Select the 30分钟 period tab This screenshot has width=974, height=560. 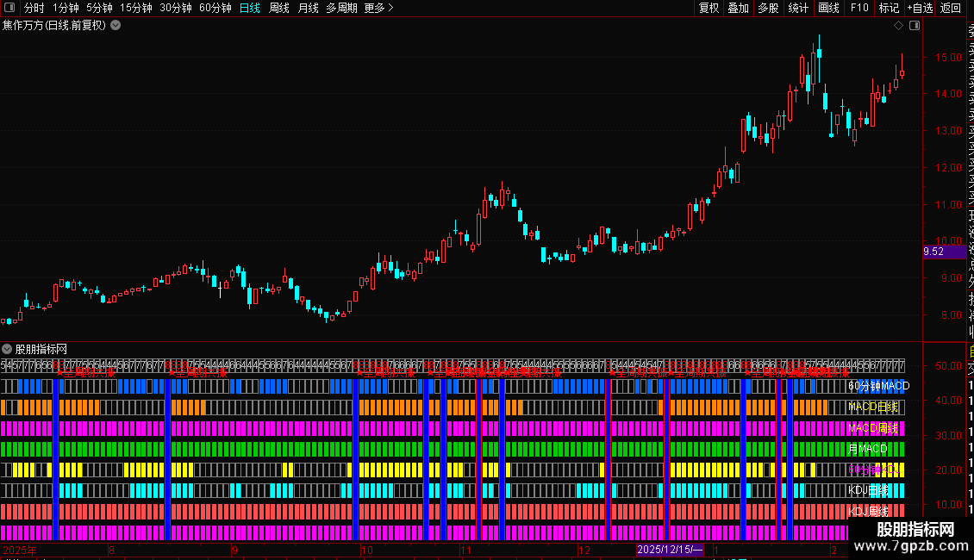pyautogui.click(x=176, y=8)
